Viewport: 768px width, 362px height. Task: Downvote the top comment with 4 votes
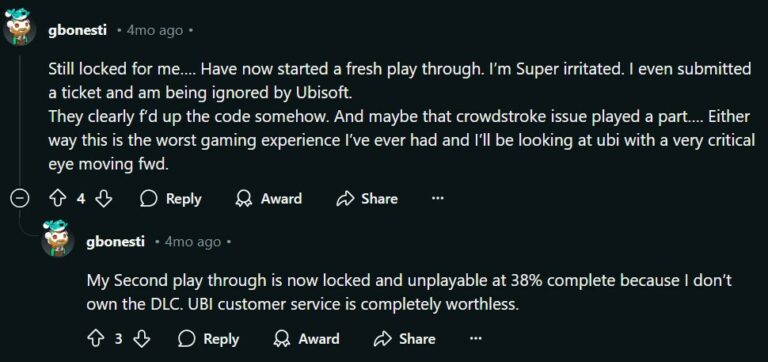click(x=103, y=199)
